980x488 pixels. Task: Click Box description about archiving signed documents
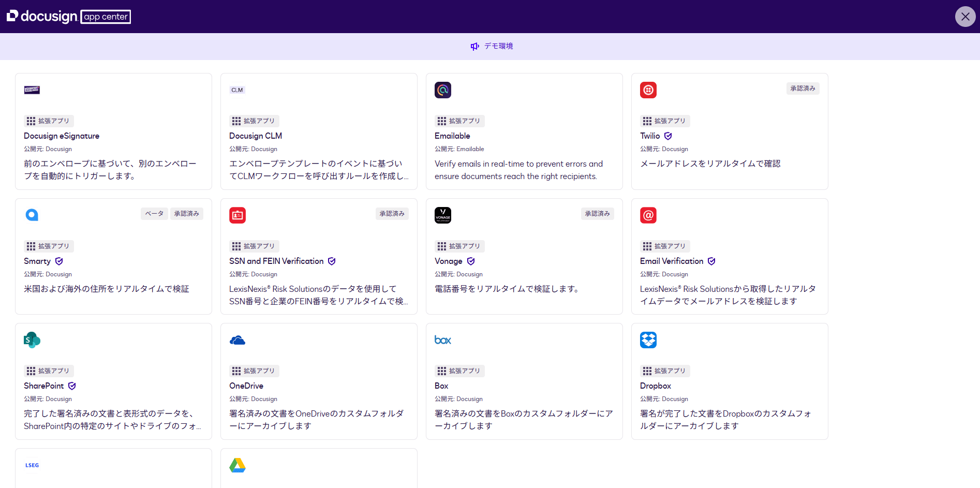524,420
